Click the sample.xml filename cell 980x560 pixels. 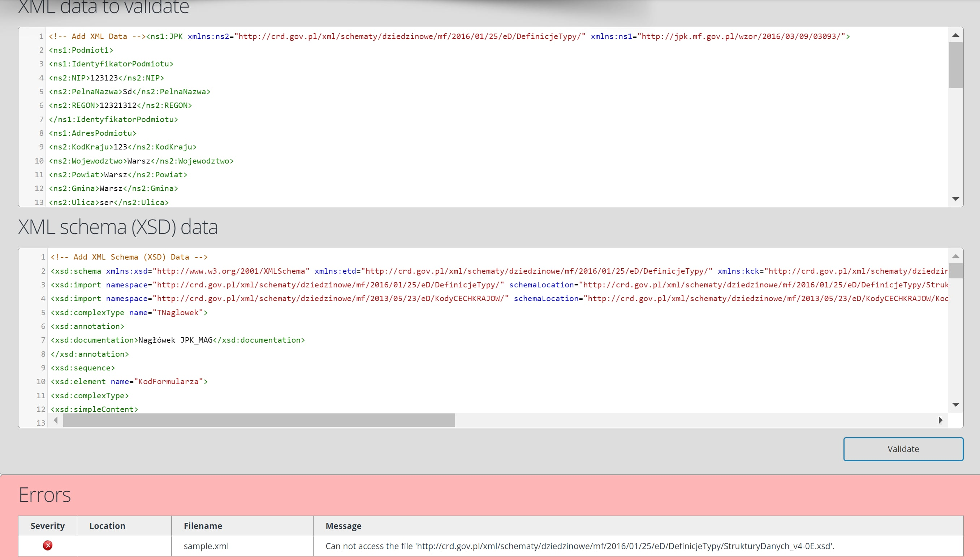(x=206, y=546)
